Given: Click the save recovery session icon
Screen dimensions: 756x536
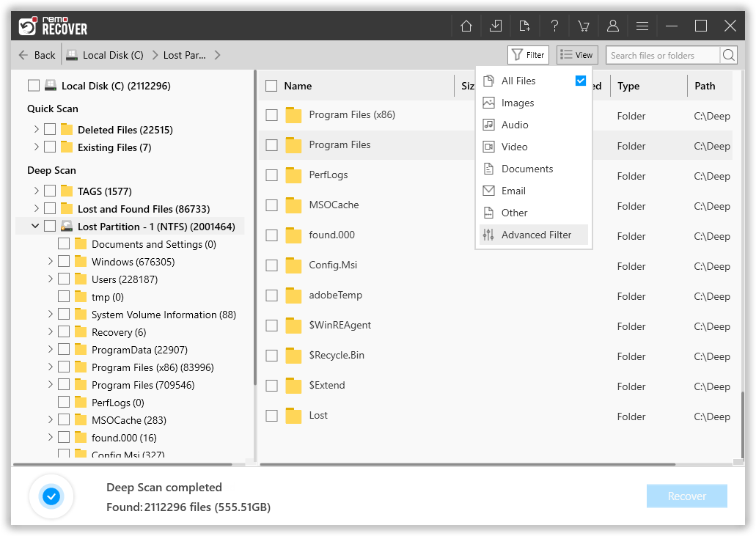Looking at the screenshot, I should click(495, 26).
